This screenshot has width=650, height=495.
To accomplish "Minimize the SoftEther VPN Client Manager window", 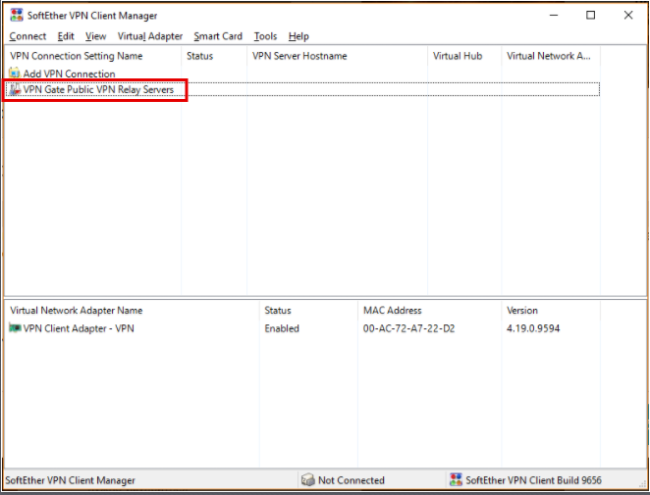I will [x=554, y=15].
